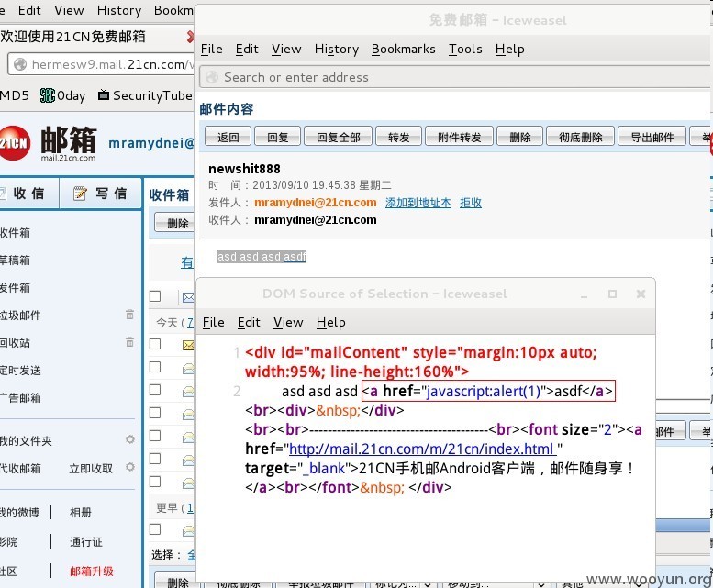Check the second mail under today
Image resolution: width=713 pixels, height=588 pixels.
point(155,367)
